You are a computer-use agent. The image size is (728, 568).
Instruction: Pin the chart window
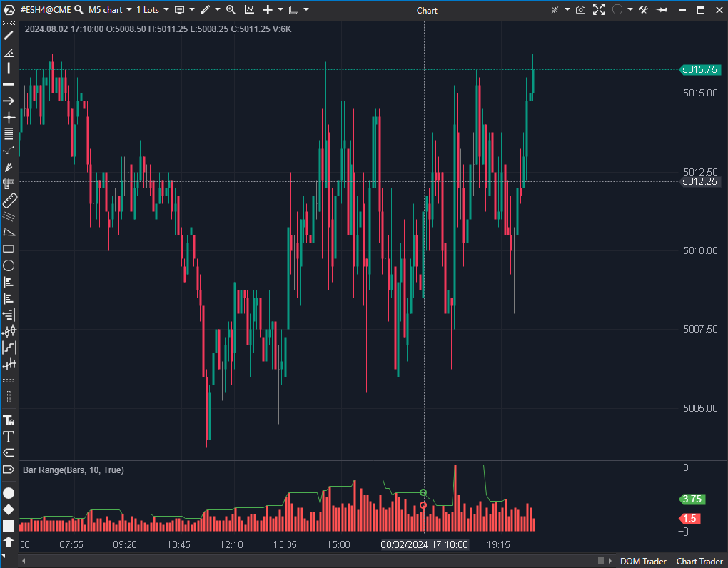tap(662, 10)
